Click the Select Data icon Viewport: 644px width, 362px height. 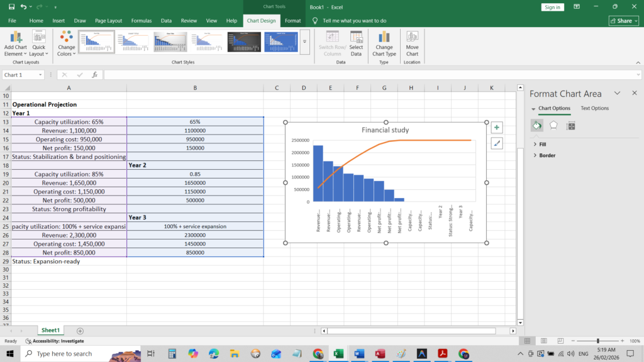tap(356, 38)
